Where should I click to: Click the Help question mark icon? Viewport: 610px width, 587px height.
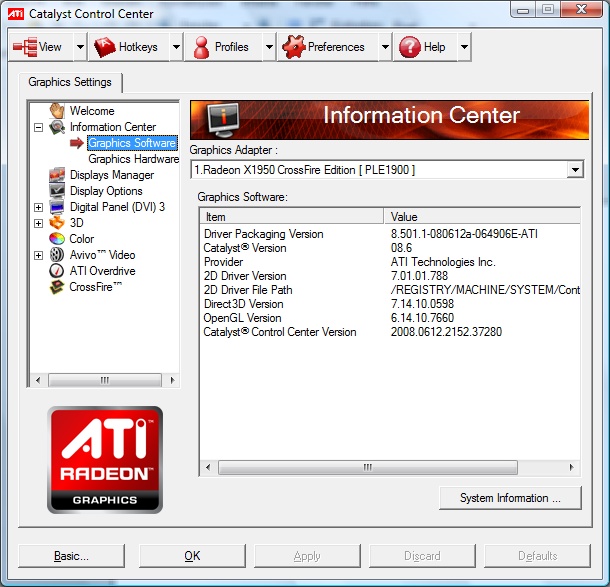410,47
